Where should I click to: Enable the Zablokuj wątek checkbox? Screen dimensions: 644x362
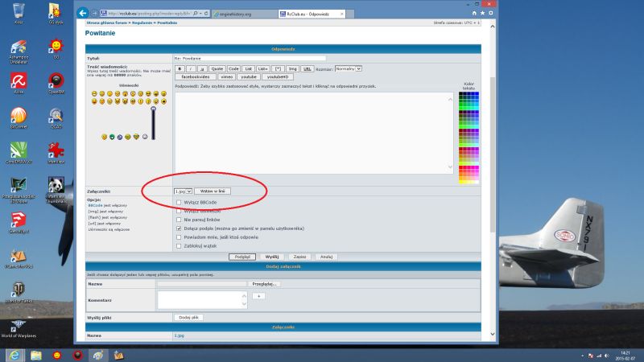(179, 246)
